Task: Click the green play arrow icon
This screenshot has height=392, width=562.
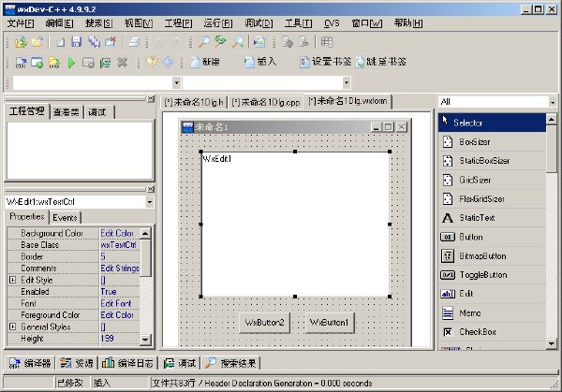Action: tap(71, 63)
